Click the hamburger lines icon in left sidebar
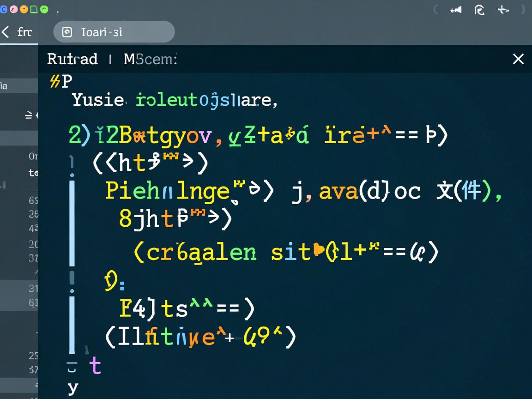 pyautogui.click(x=29, y=115)
